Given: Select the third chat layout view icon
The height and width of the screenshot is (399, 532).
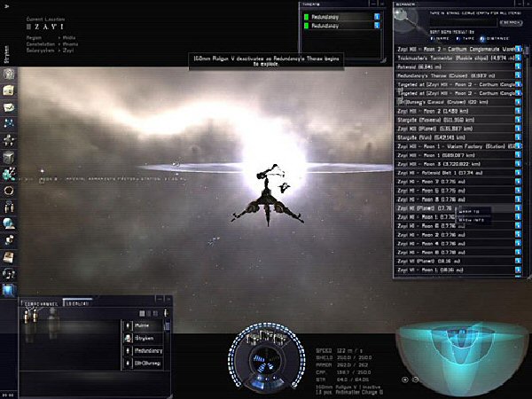Looking at the screenshot, I should [x=155, y=314].
